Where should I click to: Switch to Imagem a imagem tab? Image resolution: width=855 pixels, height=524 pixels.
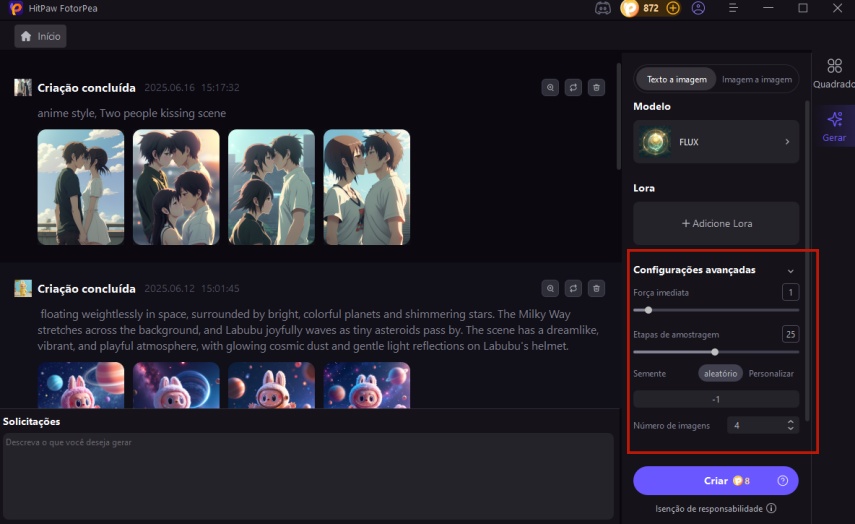pyautogui.click(x=757, y=79)
